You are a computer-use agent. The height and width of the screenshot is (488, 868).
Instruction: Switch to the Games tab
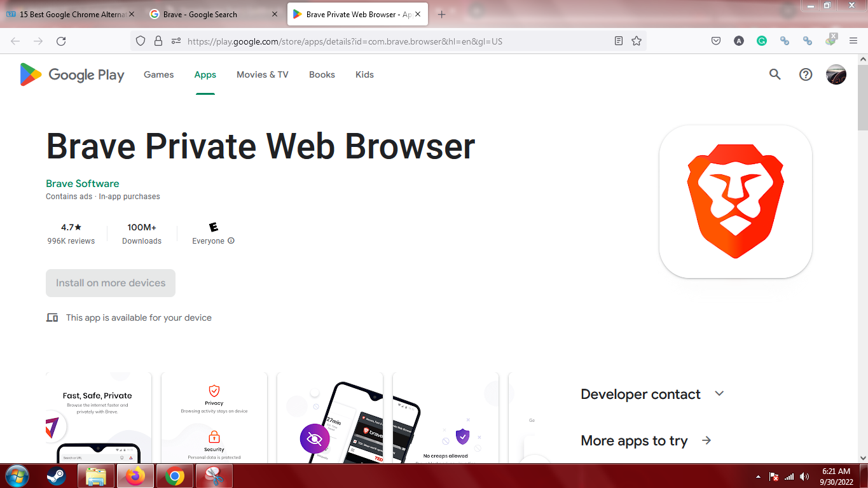pyautogui.click(x=158, y=74)
